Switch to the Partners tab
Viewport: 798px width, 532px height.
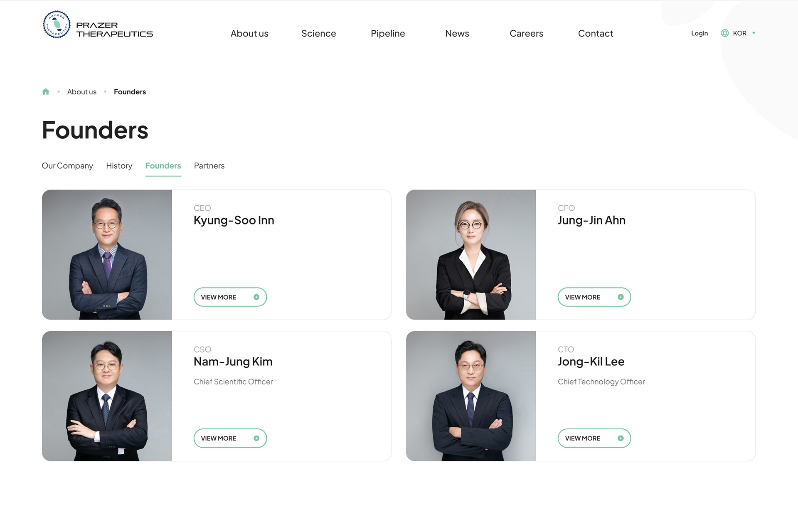[209, 166]
